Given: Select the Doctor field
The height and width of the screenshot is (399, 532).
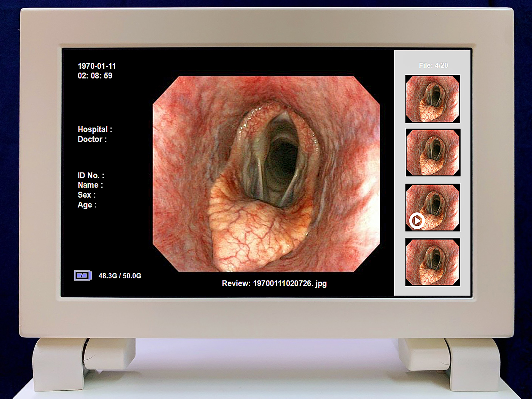Looking at the screenshot, I should [92, 139].
